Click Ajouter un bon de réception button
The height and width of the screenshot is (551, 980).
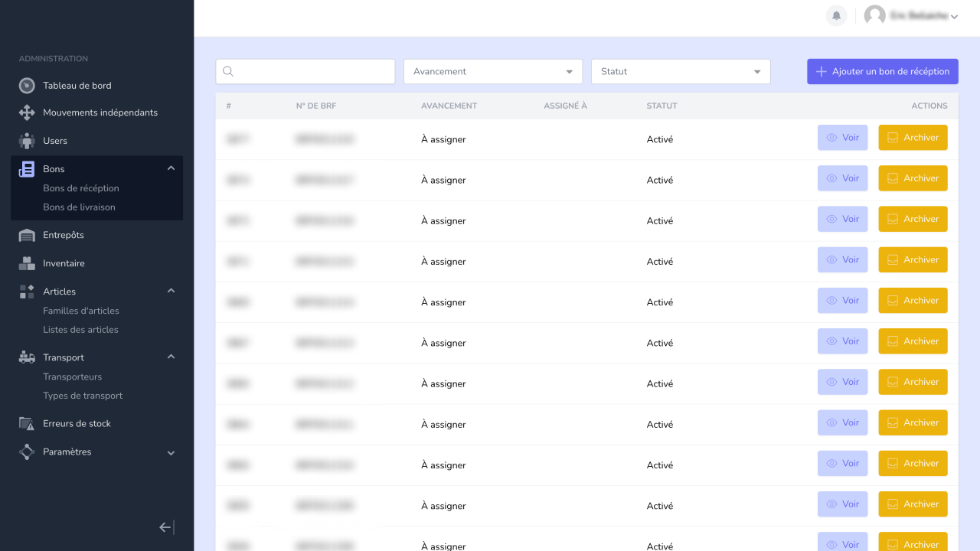(882, 71)
